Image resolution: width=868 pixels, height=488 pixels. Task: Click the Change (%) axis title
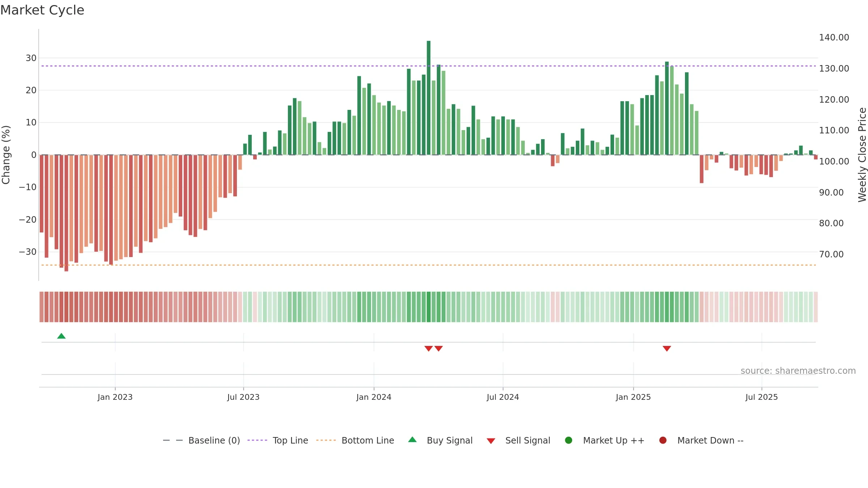click(6, 155)
